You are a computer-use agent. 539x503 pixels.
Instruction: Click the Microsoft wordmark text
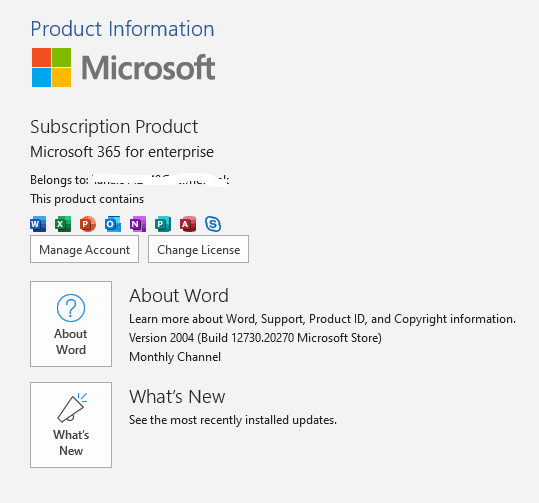pyautogui.click(x=148, y=67)
